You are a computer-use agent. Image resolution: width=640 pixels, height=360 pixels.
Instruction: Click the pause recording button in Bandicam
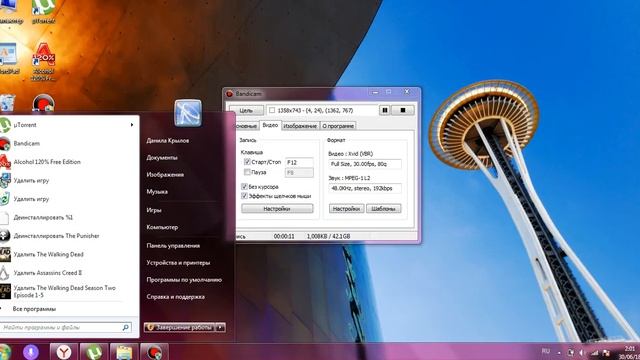tap(384, 110)
